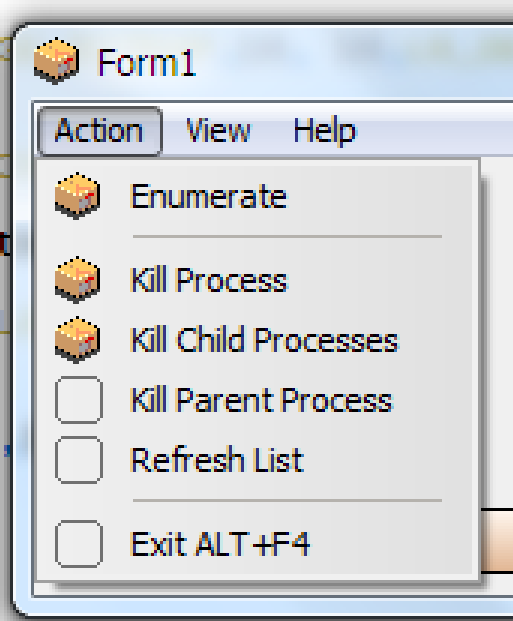Click the Form1 title text

point(147,62)
